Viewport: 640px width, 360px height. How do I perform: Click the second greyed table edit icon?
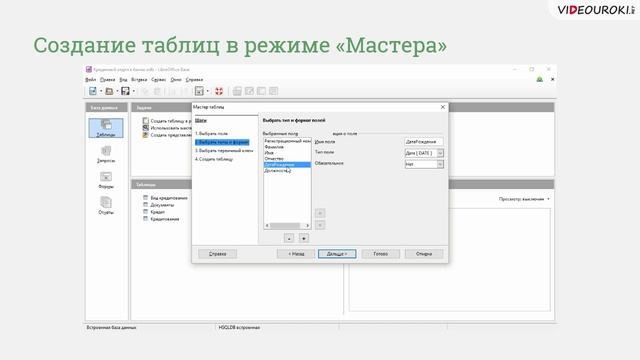click(x=249, y=91)
